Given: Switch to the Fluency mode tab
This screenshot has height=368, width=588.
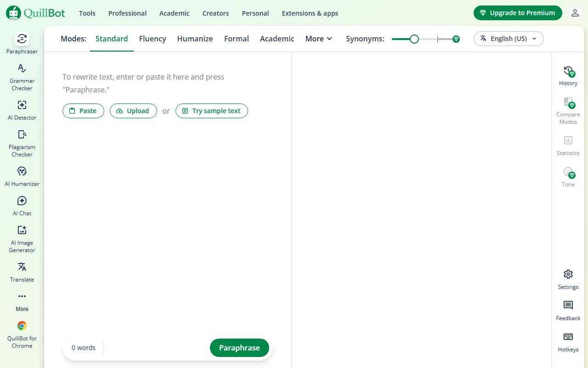Looking at the screenshot, I should click(153, 39).
